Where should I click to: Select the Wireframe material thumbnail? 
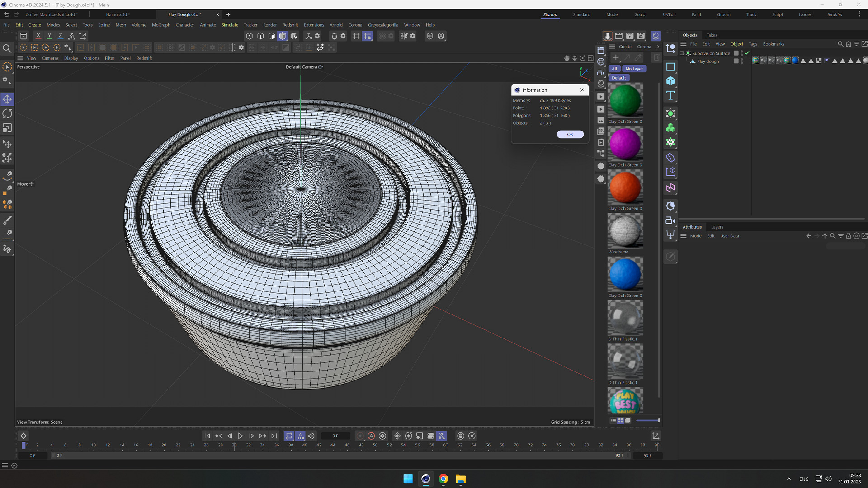click(625, 231)
